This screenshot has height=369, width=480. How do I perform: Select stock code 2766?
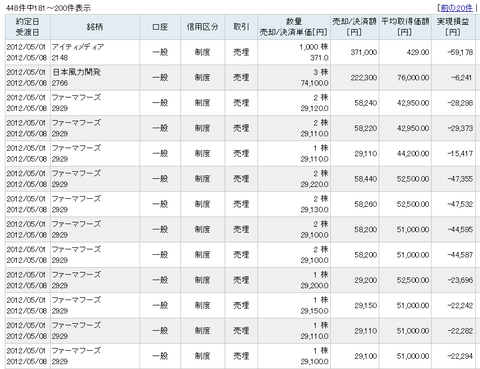[x=60, y=83]
